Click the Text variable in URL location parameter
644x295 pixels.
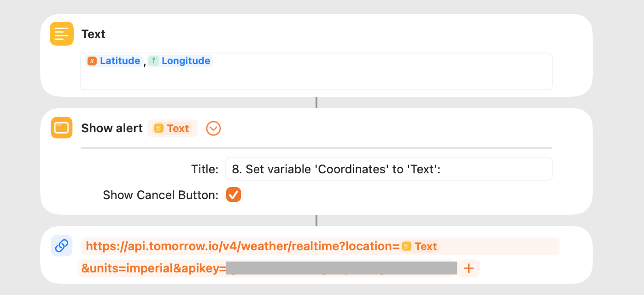pyautogui.click(x=425, y=247)
